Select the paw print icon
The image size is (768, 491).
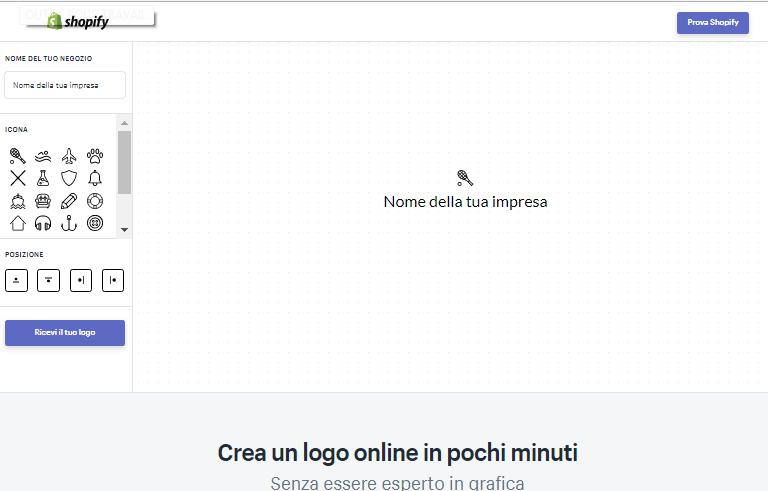tap(95, 156)
